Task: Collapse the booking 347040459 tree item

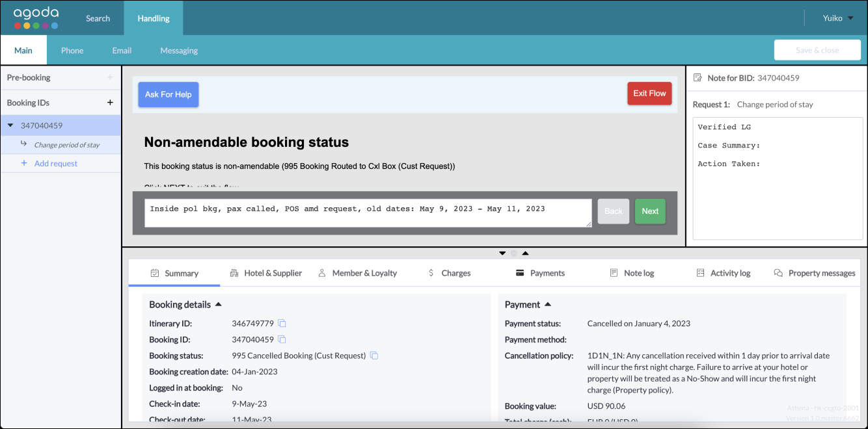Action: 10,125
